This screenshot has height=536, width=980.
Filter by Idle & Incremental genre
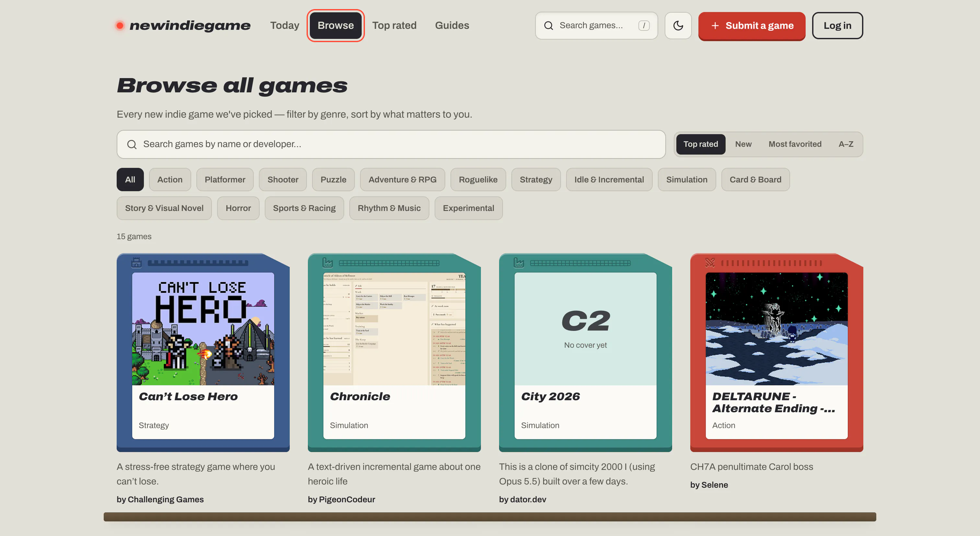click(609, 180)
